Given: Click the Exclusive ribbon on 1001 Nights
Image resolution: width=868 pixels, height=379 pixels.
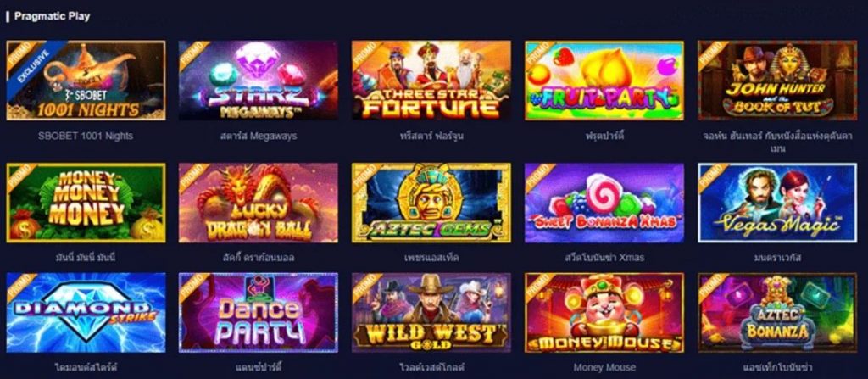Looking at the screenshot, I should point(33,66).
